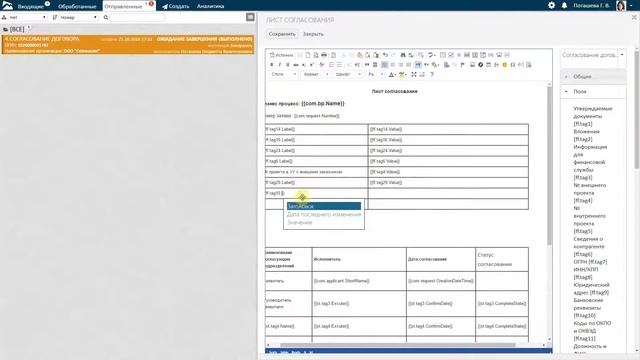
Task: Toggle Underline formatting
Action: coord(287,64)
